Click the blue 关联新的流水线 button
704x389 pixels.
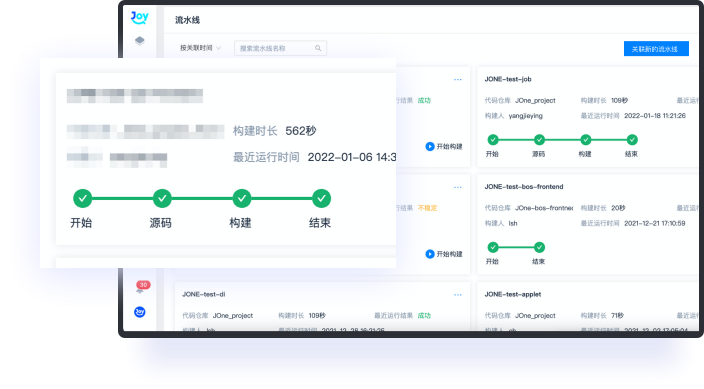click(656, 49)
